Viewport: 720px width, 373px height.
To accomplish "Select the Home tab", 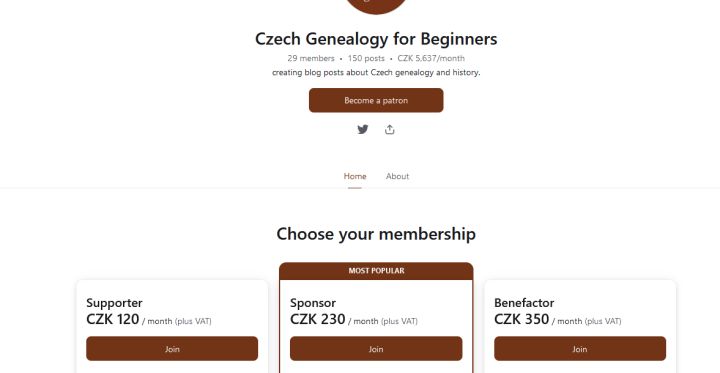I will point(355,176).
